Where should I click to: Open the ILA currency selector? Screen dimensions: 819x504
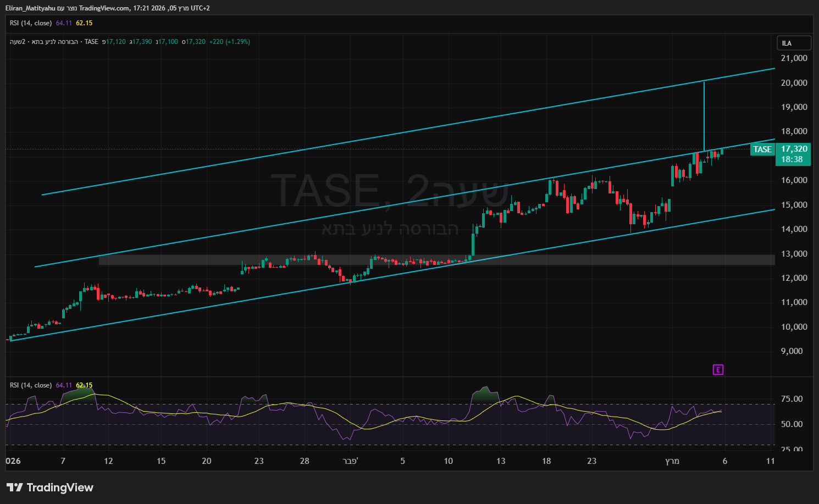click(x=794, y=43)
